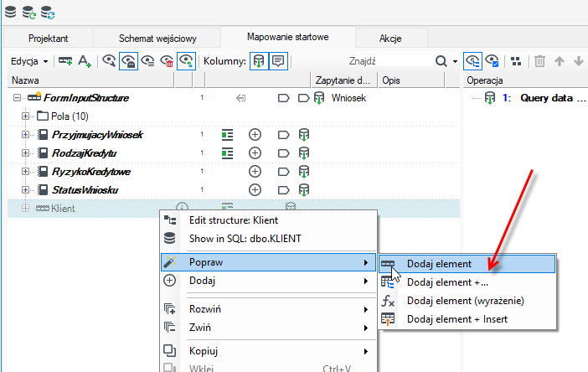Open the Zwiń submenu
This screenshot has height=372, width=588.
tap(269, 328)
